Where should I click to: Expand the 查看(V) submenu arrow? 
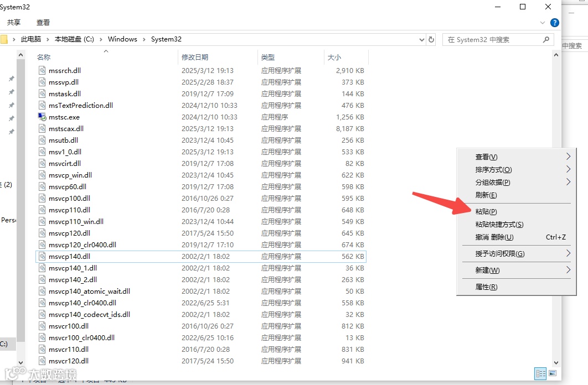pyautogui.click(x=568, y=157)
